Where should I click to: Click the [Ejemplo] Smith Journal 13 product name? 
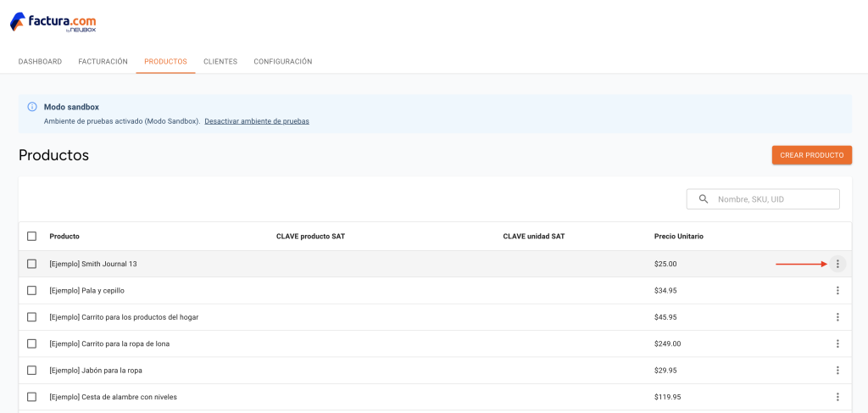[x=93, y=264]
